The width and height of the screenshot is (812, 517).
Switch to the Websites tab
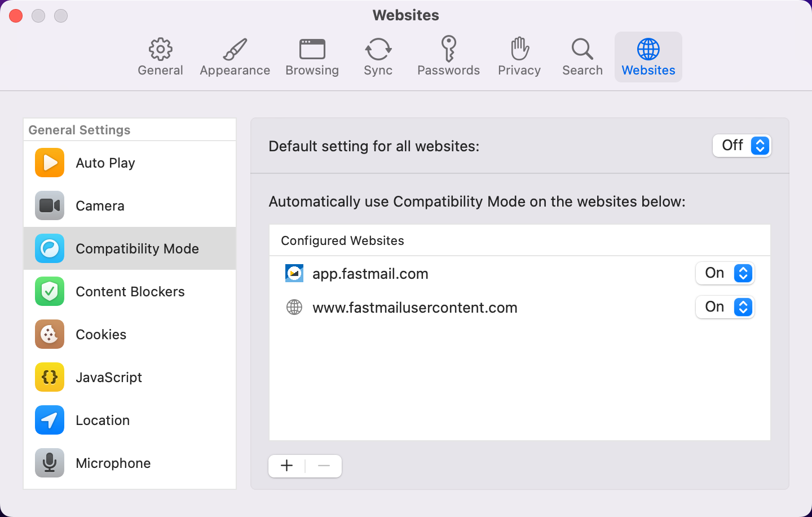point(648,56)
